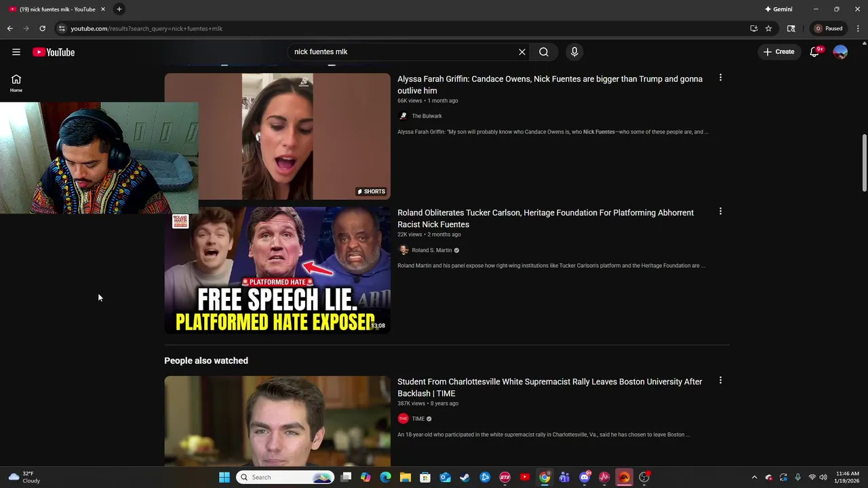
Task: Open the Paused Chrome profile button
Action: point(829,28)
